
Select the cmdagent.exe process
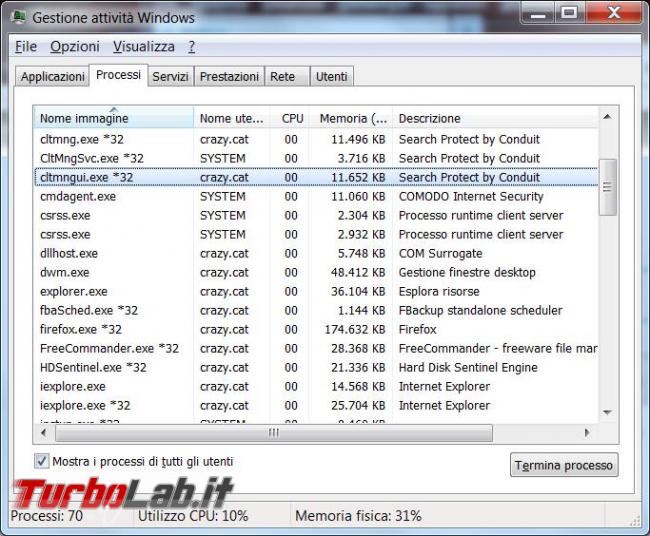pyautogui.click(x=316, y=196)
